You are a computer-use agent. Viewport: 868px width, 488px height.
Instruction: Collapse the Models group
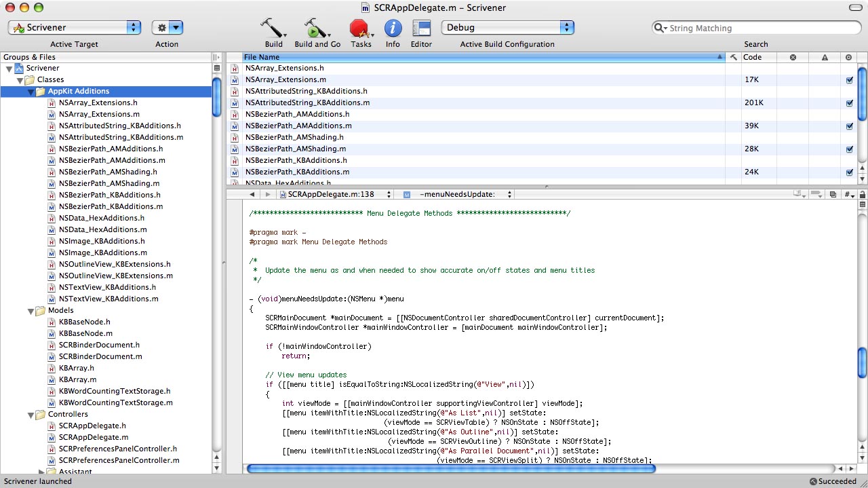31,311
